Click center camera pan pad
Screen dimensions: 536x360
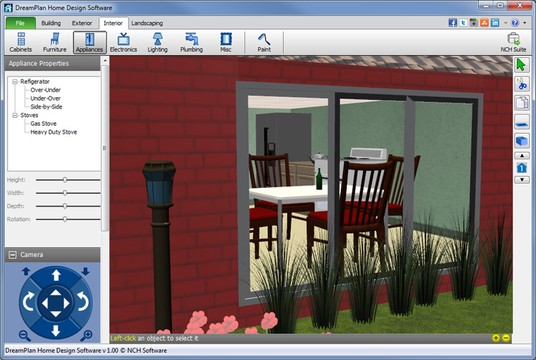tap(55, 303)
